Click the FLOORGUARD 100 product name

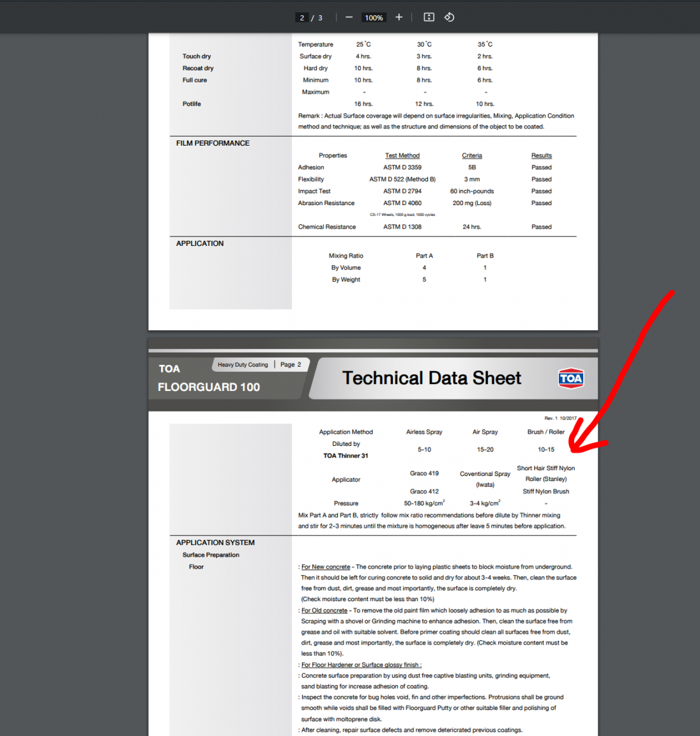(x=209, y=387)
